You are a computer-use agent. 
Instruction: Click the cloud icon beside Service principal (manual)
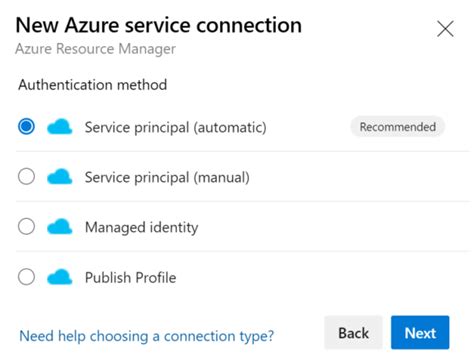pos(60,177)
